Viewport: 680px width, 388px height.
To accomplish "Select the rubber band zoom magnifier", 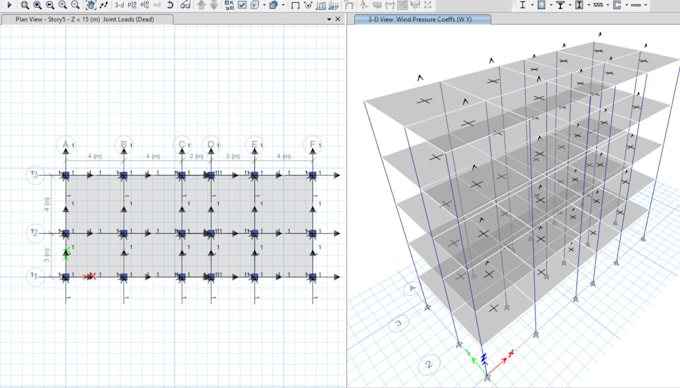I will [25, 5].
